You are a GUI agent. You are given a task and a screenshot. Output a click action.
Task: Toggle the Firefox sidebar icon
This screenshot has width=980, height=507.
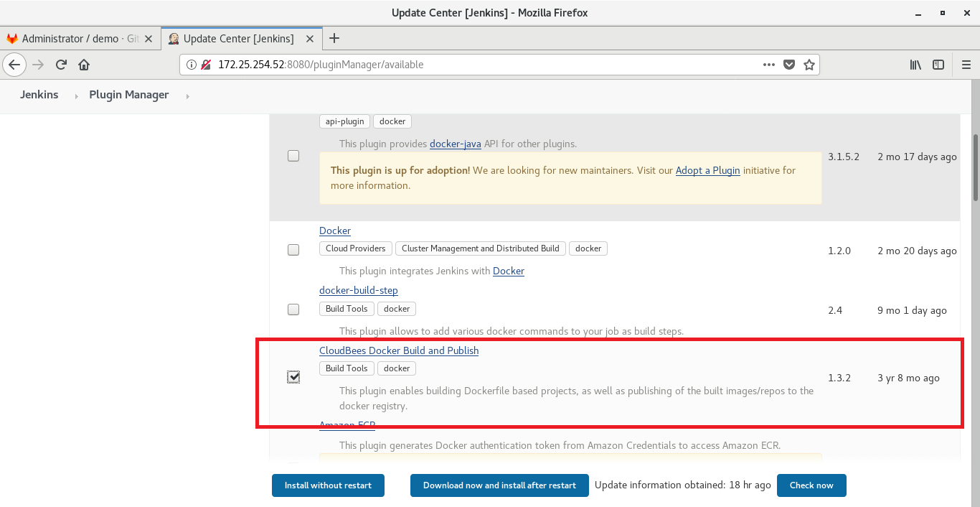[x=938, y=65]
